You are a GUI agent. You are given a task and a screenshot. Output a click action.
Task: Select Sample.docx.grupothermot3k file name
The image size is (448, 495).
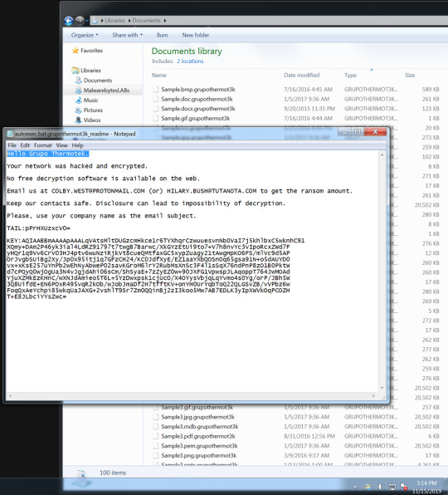pos(198,109)
